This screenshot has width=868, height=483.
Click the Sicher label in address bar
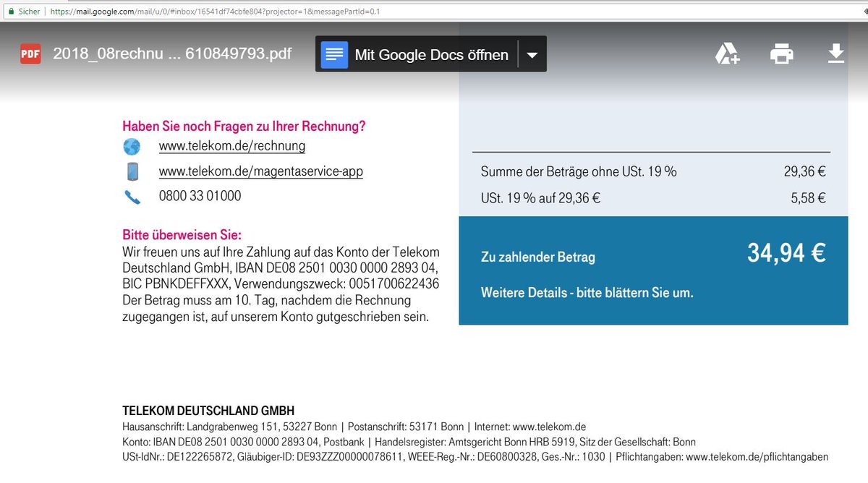[x=29, y=12]
